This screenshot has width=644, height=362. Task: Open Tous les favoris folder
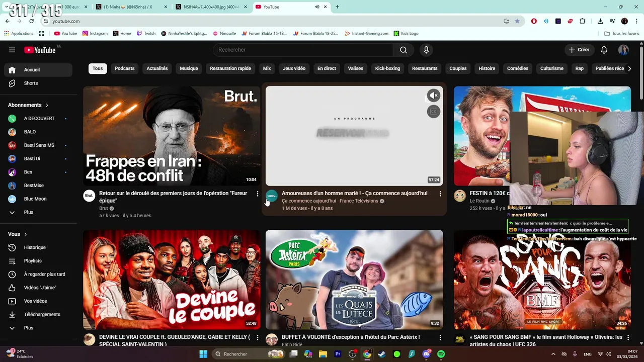(x=621, y=33)
